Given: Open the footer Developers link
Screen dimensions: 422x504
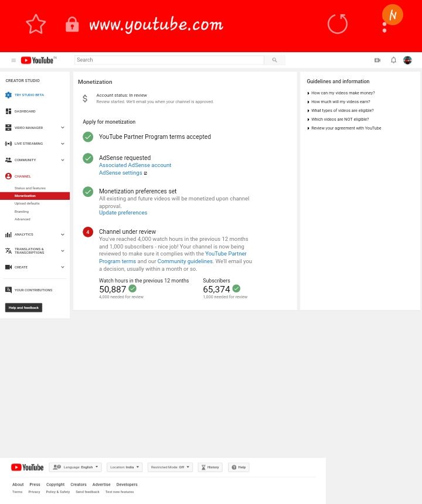Looking at the screenshot, I should click(x=127, y=485).
